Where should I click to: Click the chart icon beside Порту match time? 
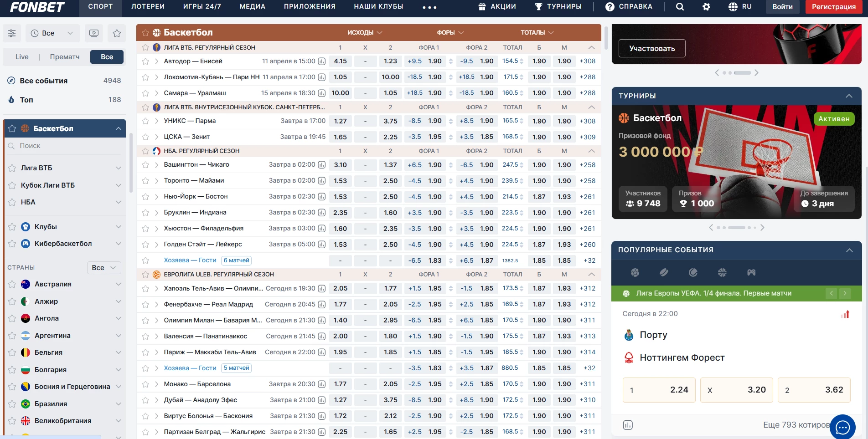pos(845,314)
